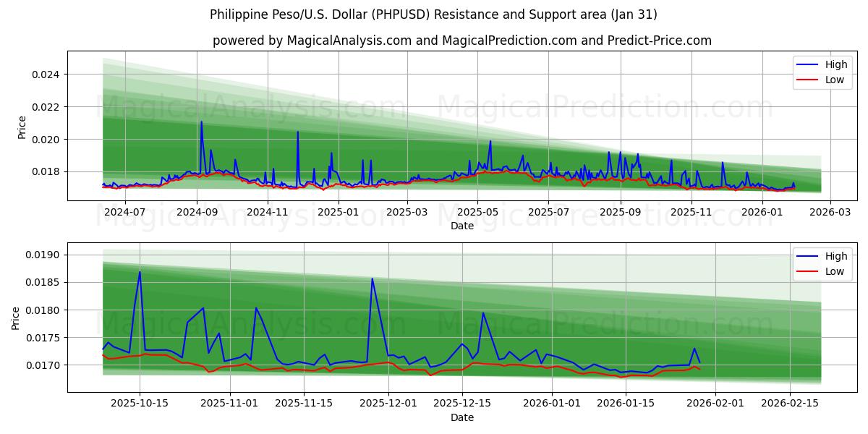The height and width of the screenshot is (434, 868).
Task: Select the blue High legend line sample
Action: tap(807, 64)
